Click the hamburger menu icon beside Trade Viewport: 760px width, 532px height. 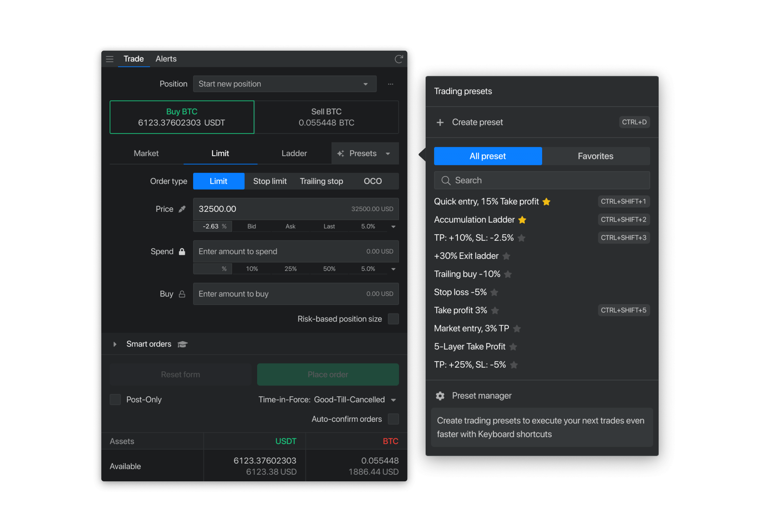(x=110, y=59)
